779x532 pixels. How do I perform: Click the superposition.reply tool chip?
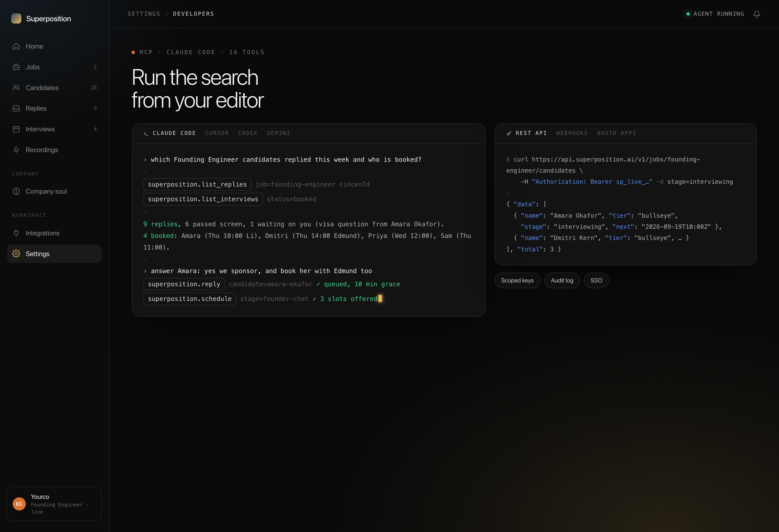[x=184, y=284]
